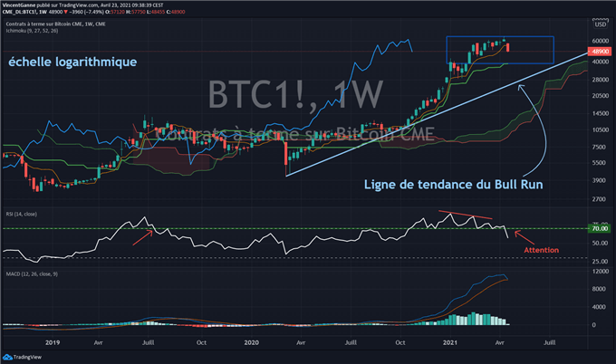616x364 pixels.
Task: Click the O:57120 open value in header
Action: pos(117,12)
